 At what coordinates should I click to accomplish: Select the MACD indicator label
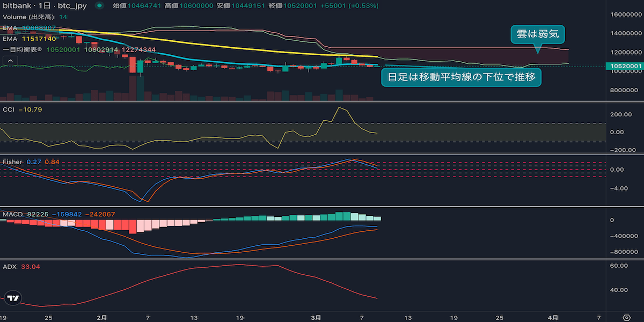click(x=12, y=214)
